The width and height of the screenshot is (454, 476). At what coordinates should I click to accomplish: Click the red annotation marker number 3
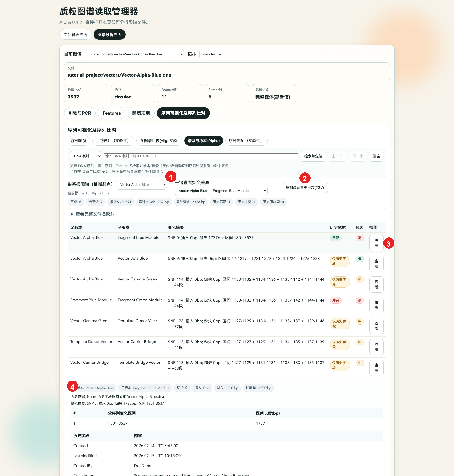point(388,244)
